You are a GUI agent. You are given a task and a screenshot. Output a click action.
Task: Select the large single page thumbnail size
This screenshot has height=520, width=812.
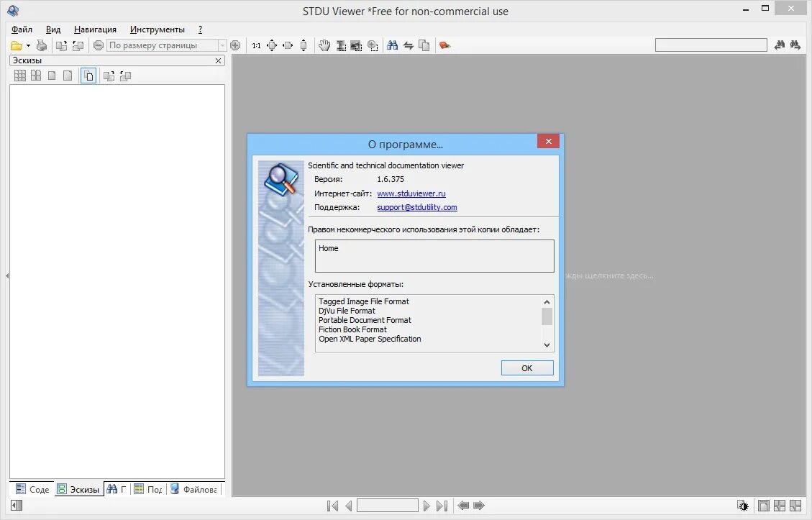[x=68, y=76]
